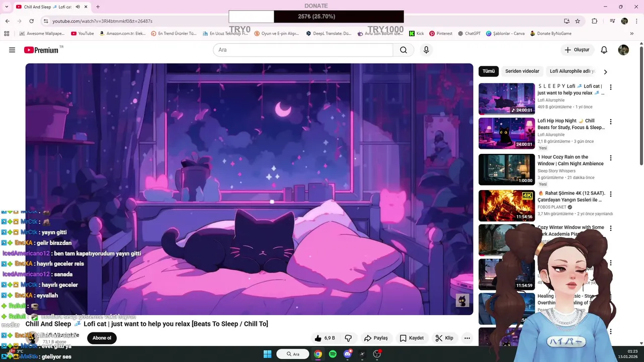Dislike the video
Screen dimensions: 644x362
348,338
